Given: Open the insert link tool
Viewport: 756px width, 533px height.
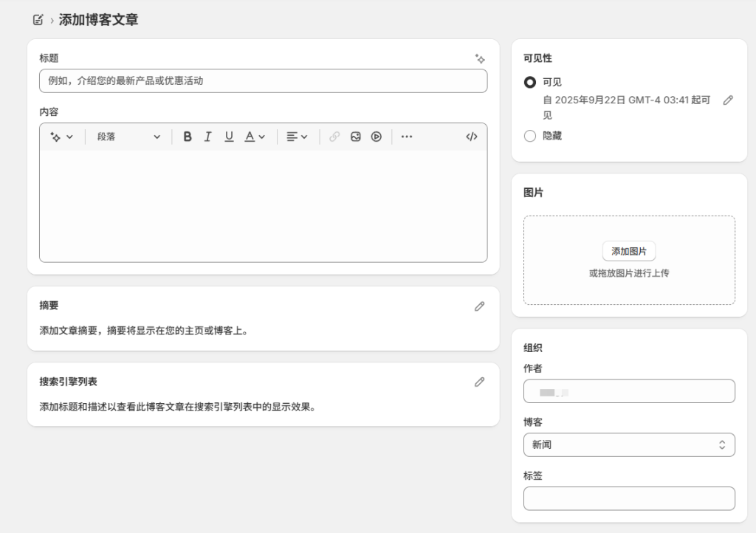Looking at the screenshot, I should click(333, 137).
